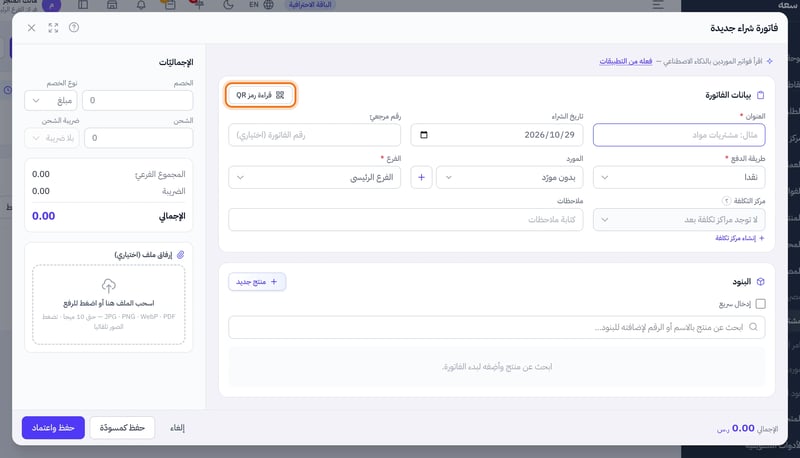Focus the العنوان title input field
This screenshot has width=800, height=458.
click(x=679, y=135)
